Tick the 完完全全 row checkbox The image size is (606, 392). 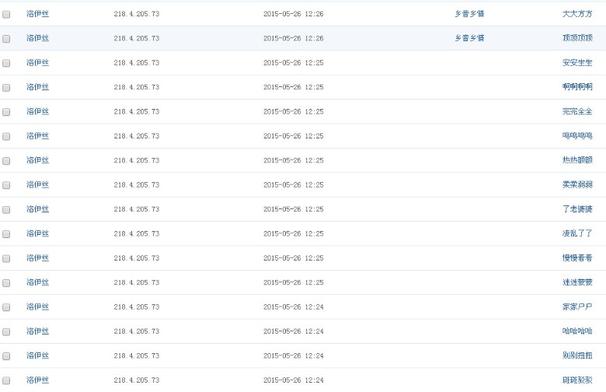tap(6, 112)
